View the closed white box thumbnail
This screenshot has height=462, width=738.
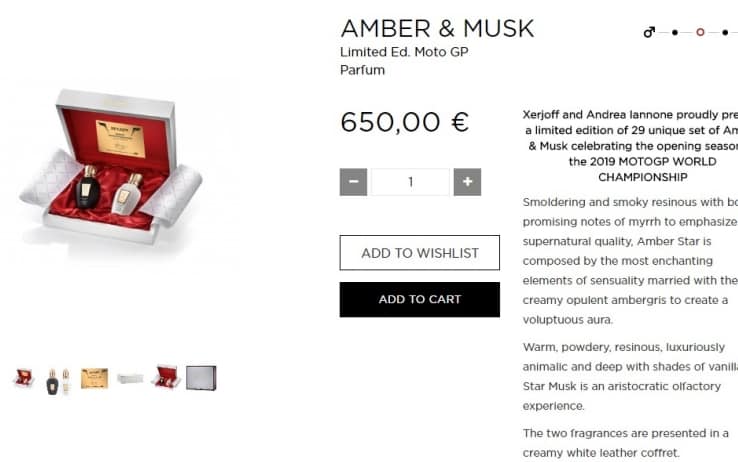130,378
